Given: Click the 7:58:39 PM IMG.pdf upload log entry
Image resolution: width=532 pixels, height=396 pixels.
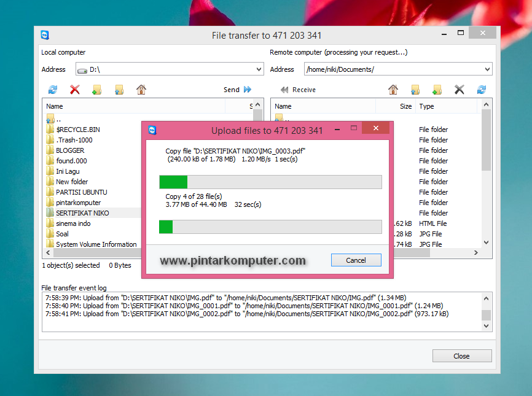Looking at the screenshot, I should (225, 298).
